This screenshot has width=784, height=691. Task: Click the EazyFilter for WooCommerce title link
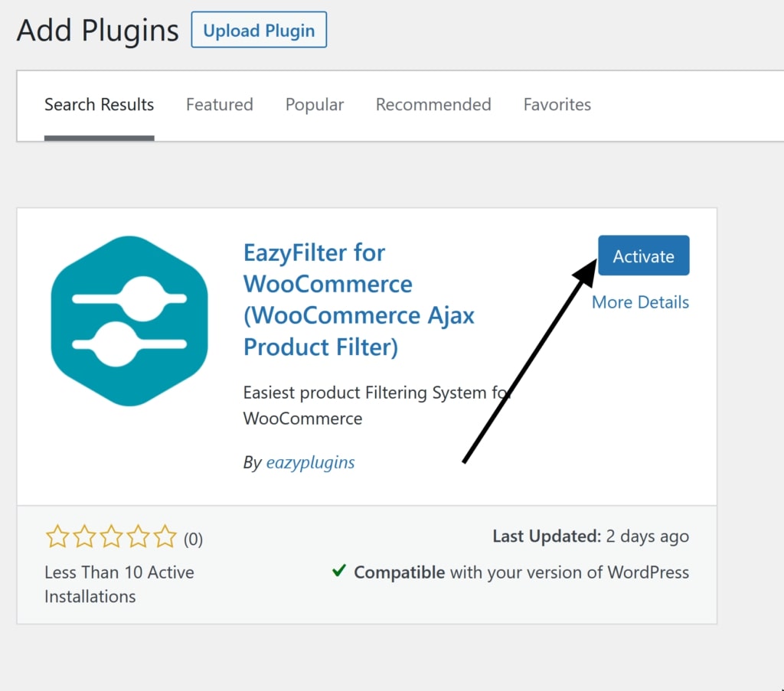(359, 300)
